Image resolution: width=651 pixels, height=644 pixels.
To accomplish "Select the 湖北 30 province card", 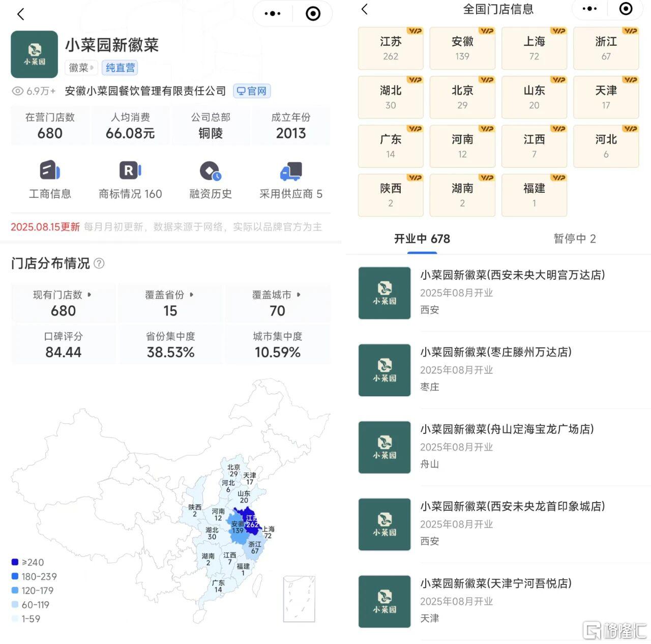I will tap(391, 97).
